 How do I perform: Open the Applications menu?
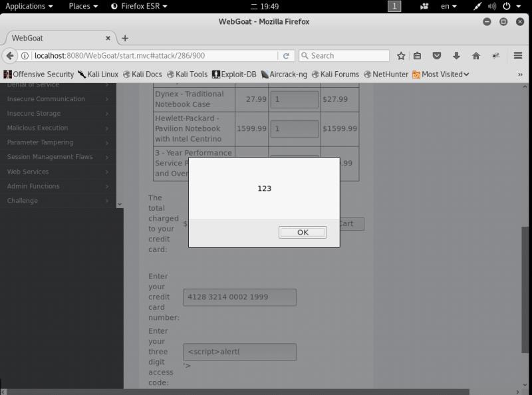(x=29, y=6)
